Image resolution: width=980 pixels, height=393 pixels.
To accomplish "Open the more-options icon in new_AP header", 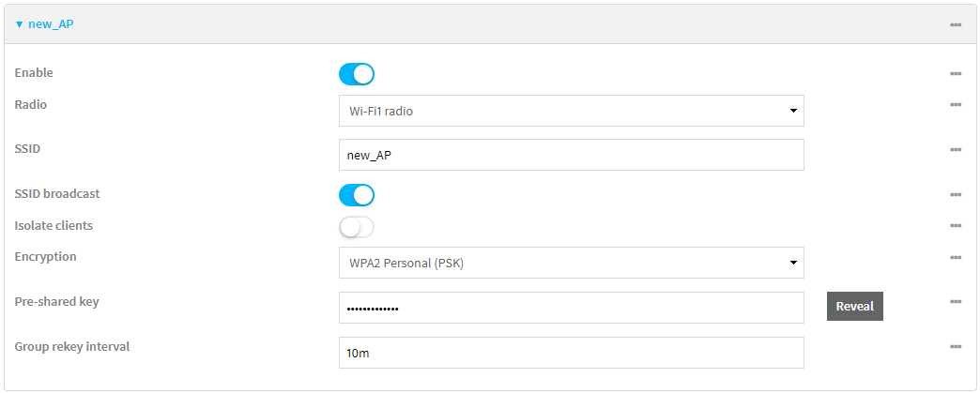I will tap(955, 24).
